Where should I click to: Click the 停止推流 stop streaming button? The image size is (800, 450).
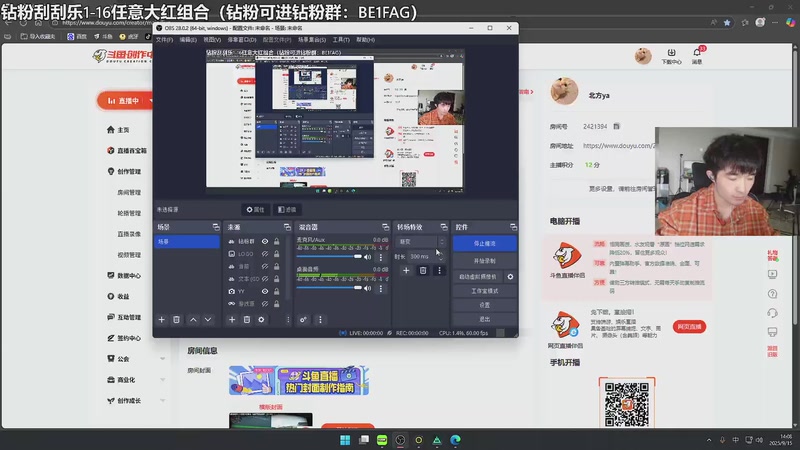tap(485, 244)
